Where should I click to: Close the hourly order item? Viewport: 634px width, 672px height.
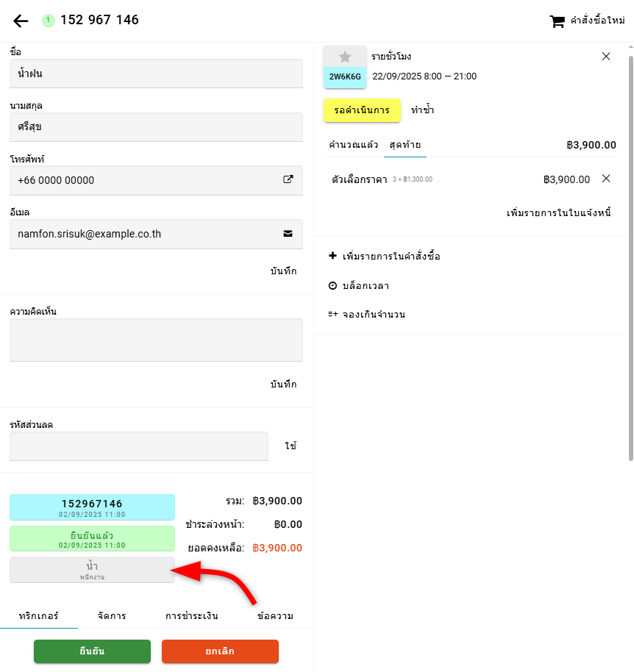point(606,57)
